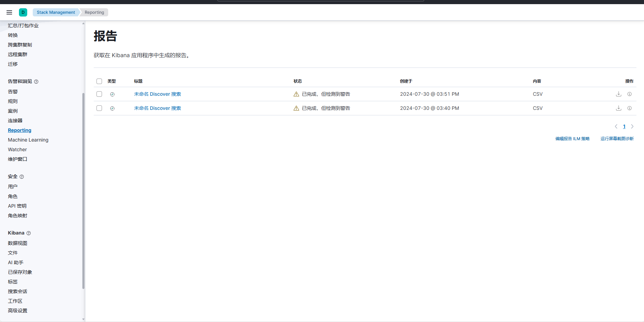Open 告警 in sidebar
Image resolution: width=644 pixels, height=322 pixels.
tap(13, 92)
